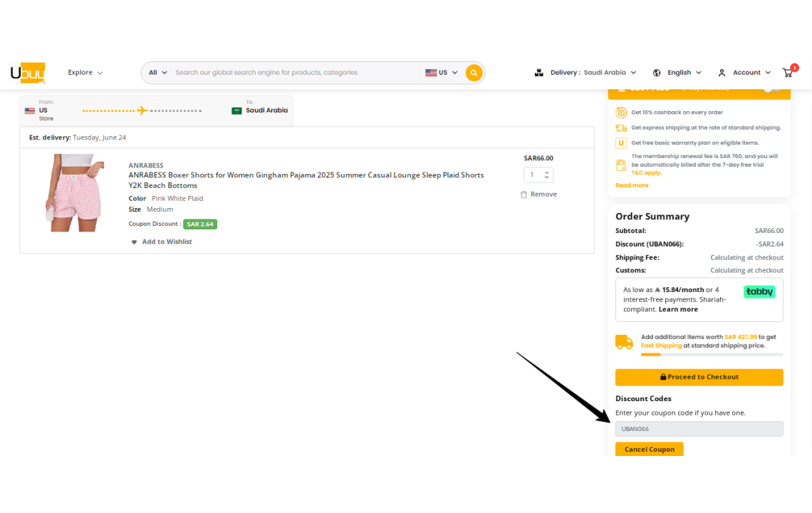Click the free warranty U icon
This screenshot has width=812, height=513.
point(621,143)
